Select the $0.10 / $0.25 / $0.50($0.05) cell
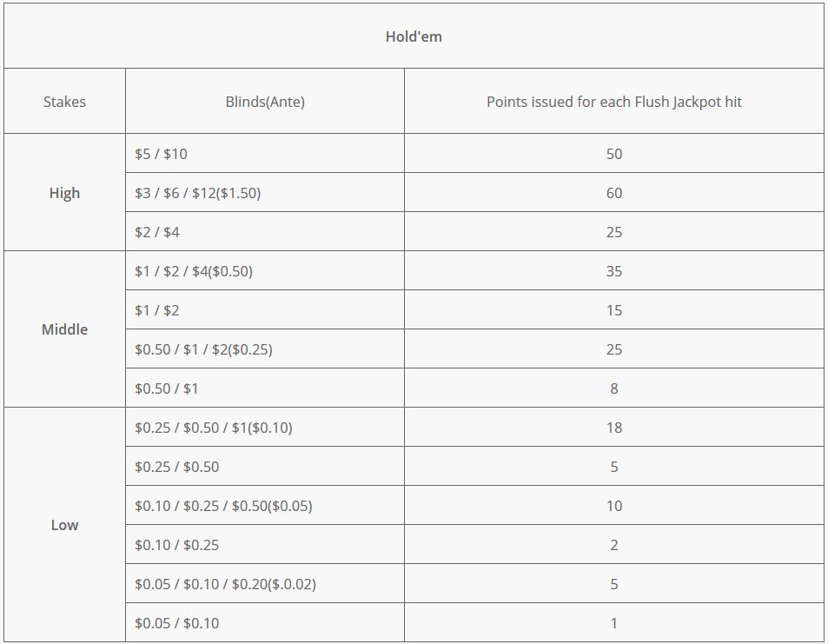Screen dimensions: 828x644 pos(264,505)
